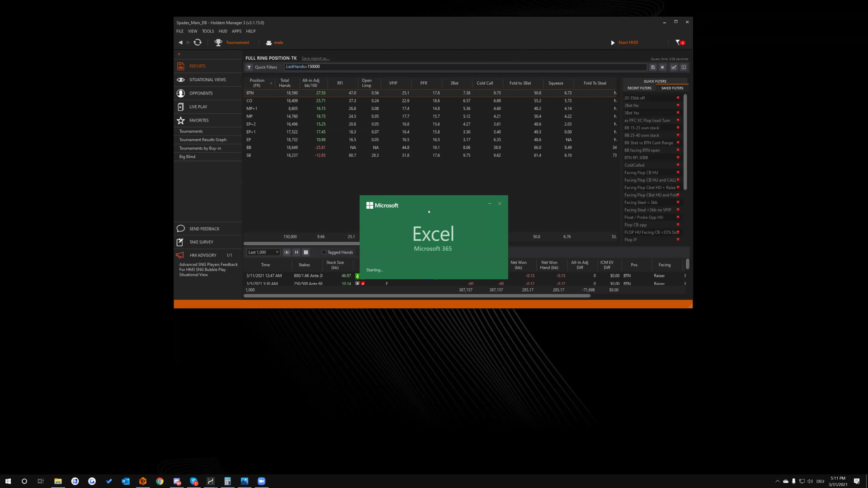
Task: Select the SB position row
Action: point(431,155)
